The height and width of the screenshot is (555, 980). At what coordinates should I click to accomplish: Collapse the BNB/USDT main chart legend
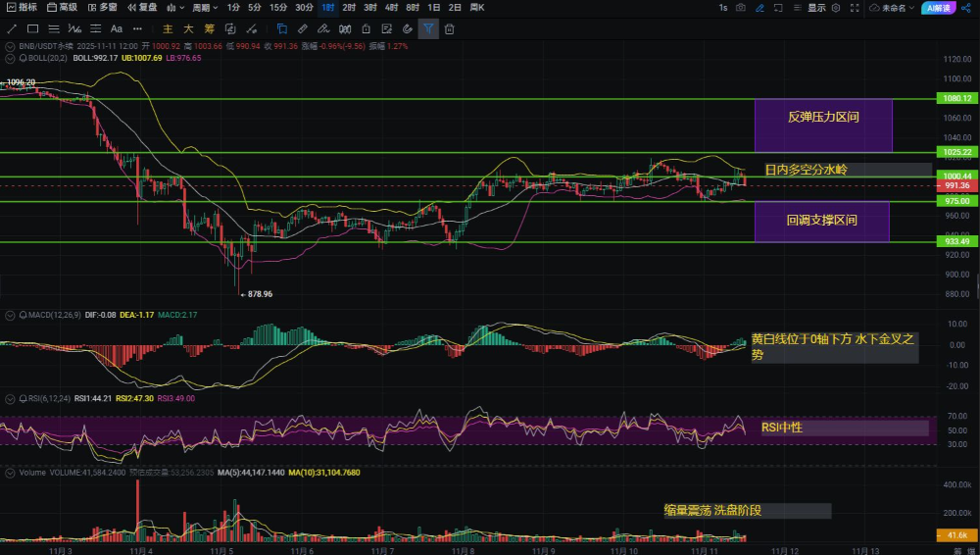point(10,46)
